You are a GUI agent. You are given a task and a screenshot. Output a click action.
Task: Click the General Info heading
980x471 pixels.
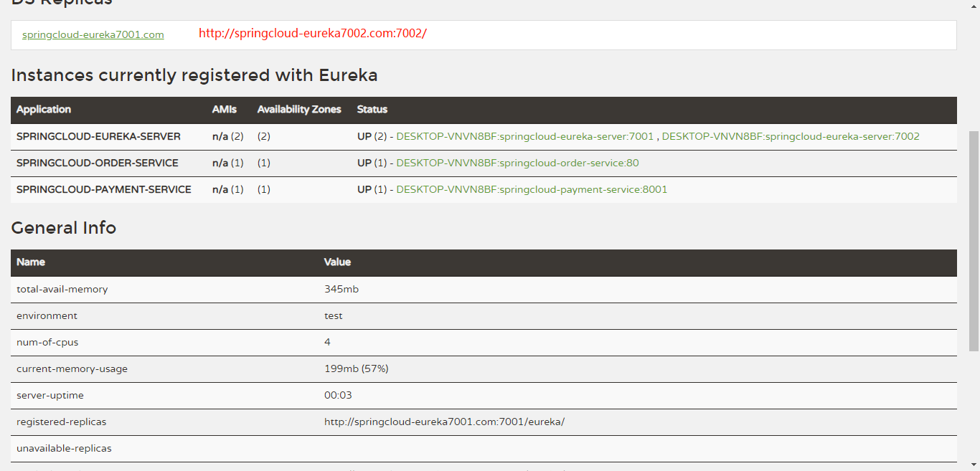pos(63,228)
